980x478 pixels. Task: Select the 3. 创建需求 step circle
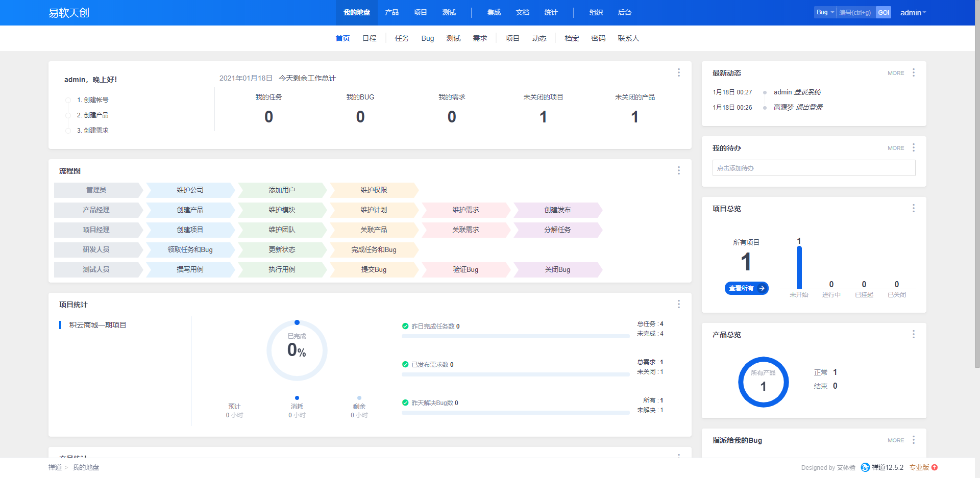coord(68,131)
